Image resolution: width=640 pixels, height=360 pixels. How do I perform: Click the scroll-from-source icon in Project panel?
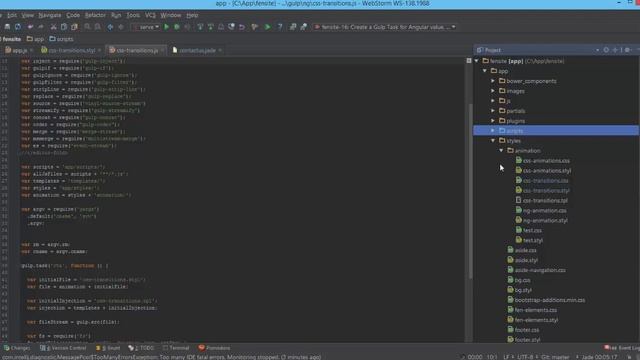(x=606, y=50)
